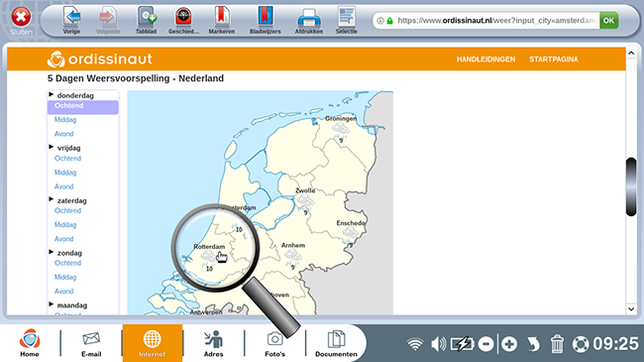Open Home from the bottom bar
This screenshot has height=362, width=644.
[x=30, y=343]
